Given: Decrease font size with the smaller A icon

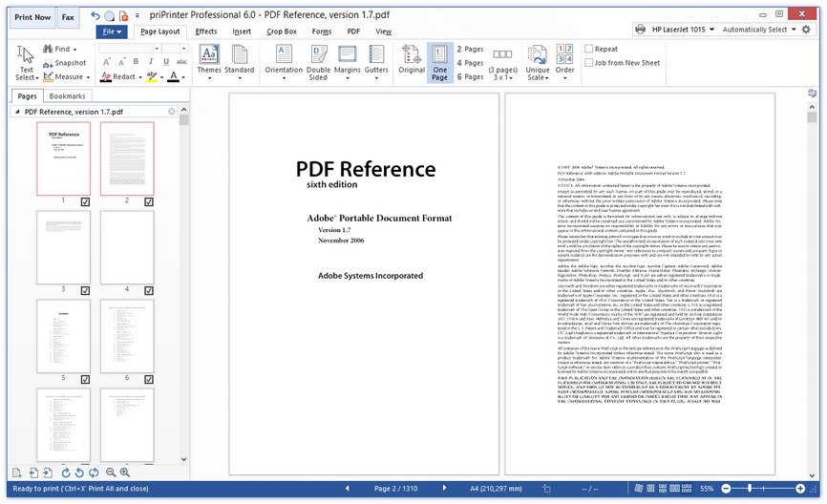Looking at the screenshot, I should [x=121, y=62].
